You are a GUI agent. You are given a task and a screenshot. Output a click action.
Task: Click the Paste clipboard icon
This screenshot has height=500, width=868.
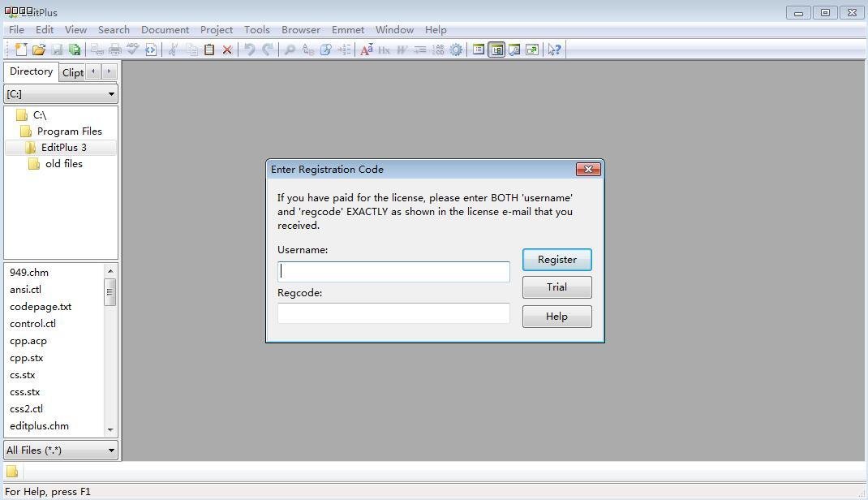tap(209, 50)
